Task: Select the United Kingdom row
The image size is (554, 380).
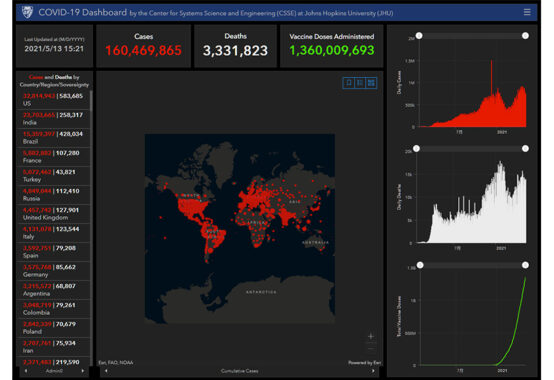Action: [x=53, y=214]
